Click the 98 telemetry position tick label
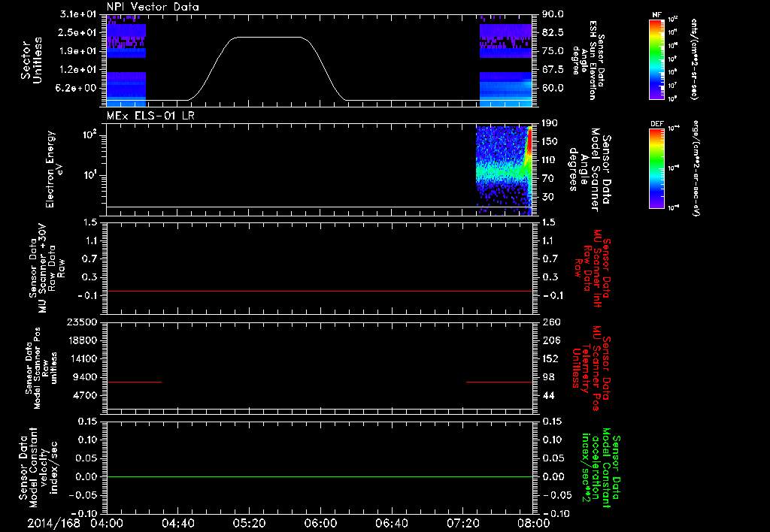This screenshot has height=532, width=770. point(547,377)
